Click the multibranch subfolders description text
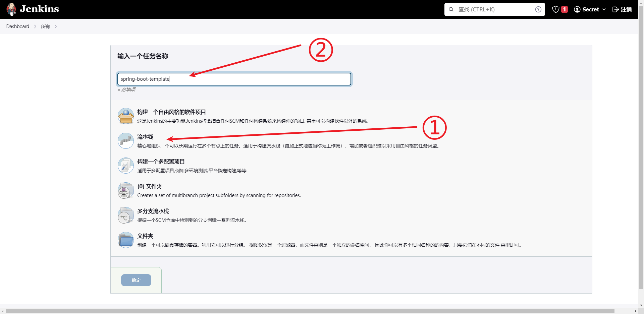This screenshot has width=644, height=314. click(x=219, y=195)
